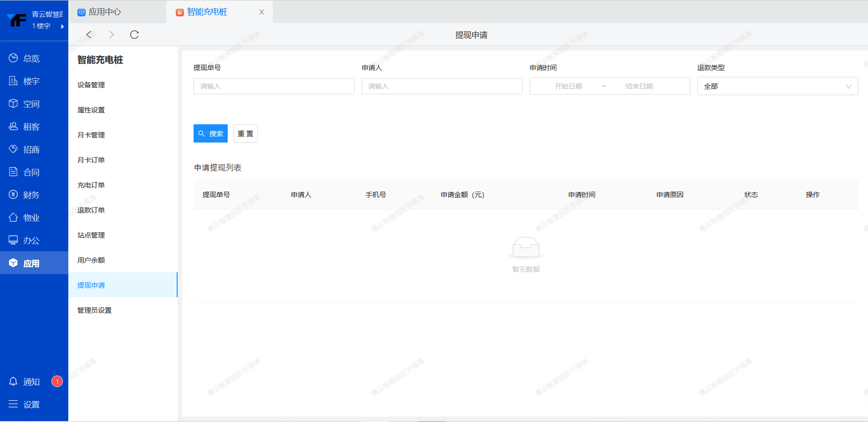Focus the 提现单号 input field
Image resolution: width=868 pixels, height=422 pixels.
point(274,86)
